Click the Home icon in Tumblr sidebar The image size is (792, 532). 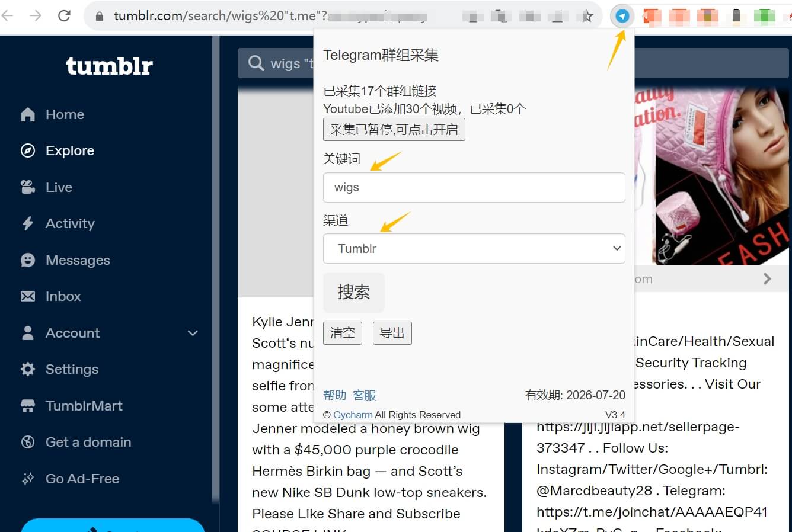point(28,114)
